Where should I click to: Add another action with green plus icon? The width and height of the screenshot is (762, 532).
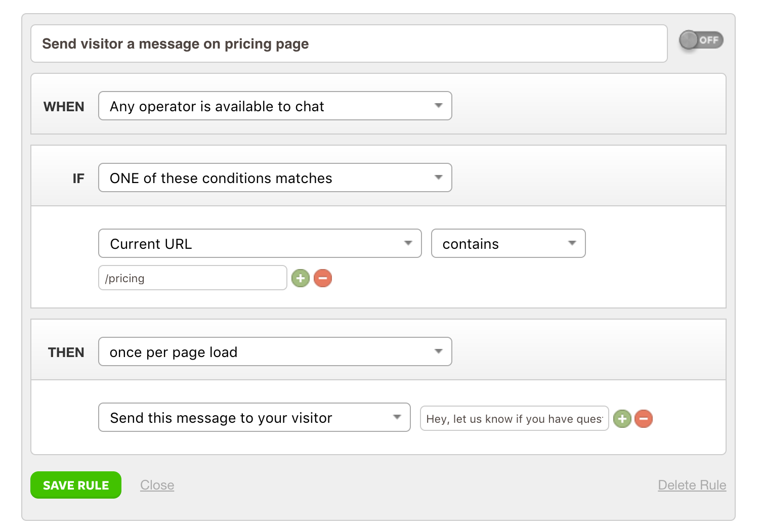point(622,419)
